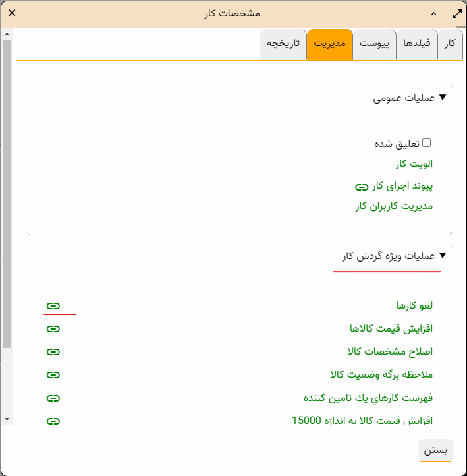Viewport: 467px width, 476px height.
Task: Open the فیلدها tab
Action: point(416,44)
